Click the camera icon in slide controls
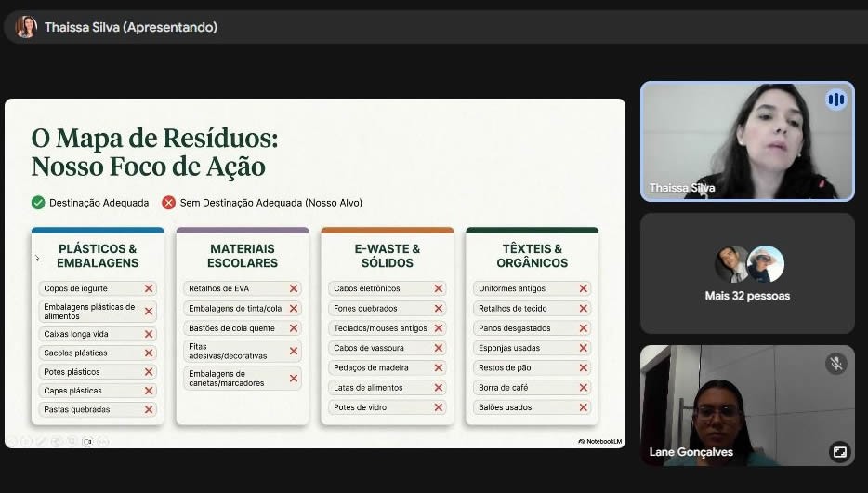 (x=87, y=442)
